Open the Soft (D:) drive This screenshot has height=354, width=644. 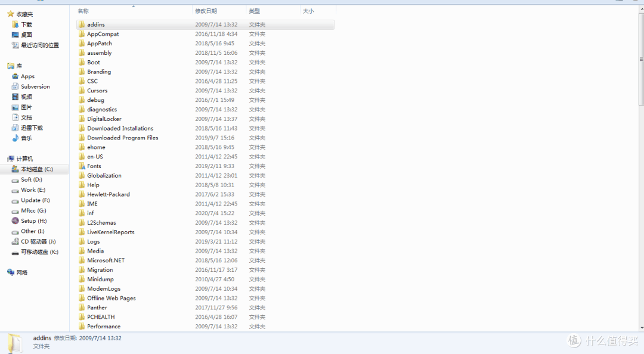(x=32, y=179)
